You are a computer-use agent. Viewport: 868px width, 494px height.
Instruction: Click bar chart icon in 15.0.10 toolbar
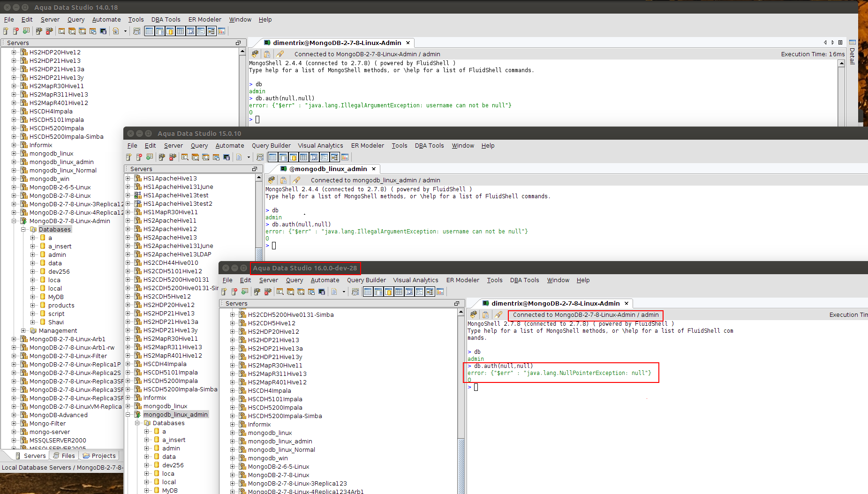coord(345,157)
